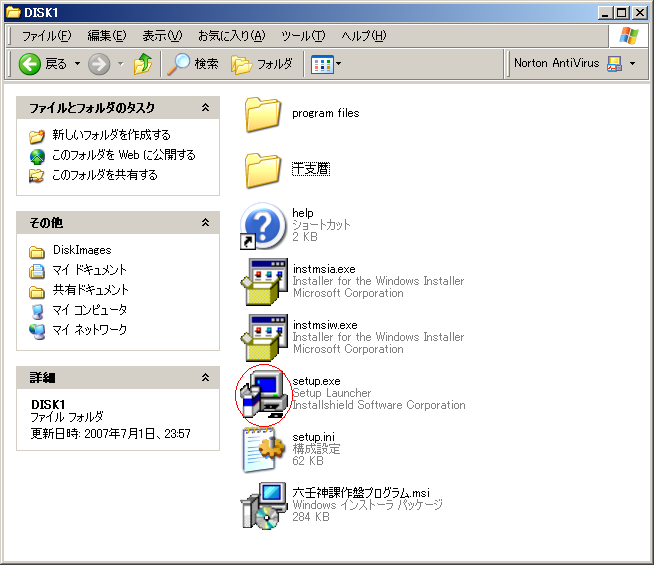Open the マイ ドキュメント link
The image size is (654, 565).
click(90, 270)
